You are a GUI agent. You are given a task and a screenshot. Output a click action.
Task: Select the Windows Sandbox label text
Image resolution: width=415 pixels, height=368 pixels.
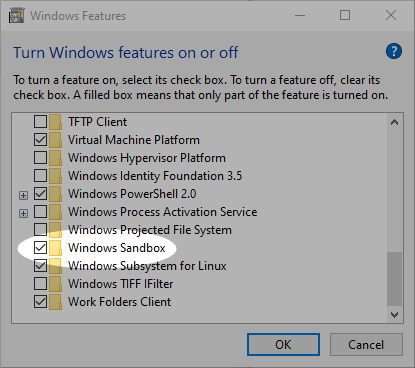point(117,248)
